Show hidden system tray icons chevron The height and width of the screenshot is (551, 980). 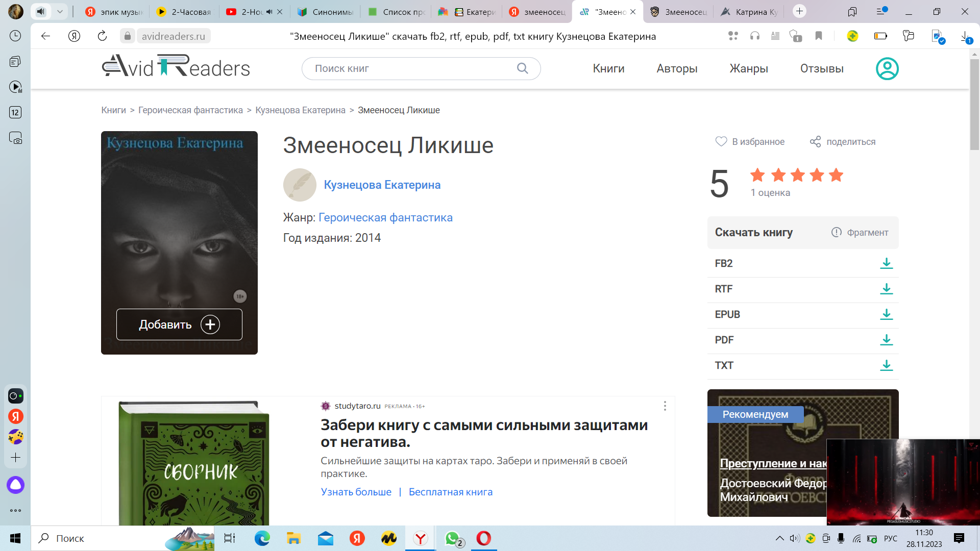pos(779,538)
